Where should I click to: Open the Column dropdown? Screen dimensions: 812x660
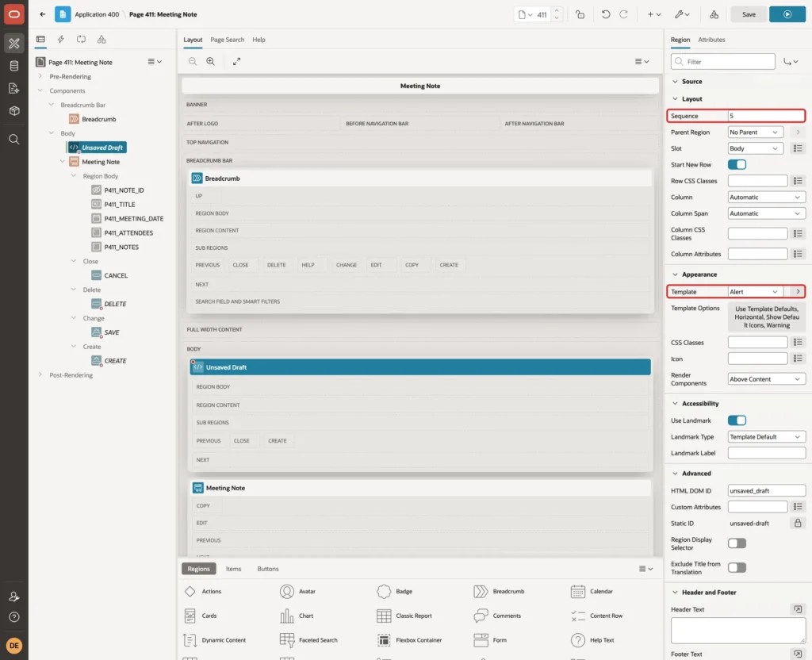(766, 197)
